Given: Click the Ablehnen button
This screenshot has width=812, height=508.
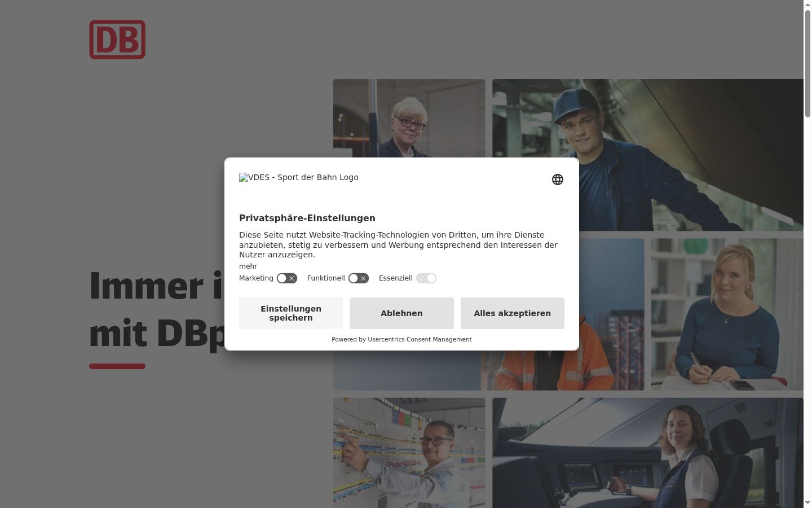Looking at the screenshot, I should pos(401,313).
